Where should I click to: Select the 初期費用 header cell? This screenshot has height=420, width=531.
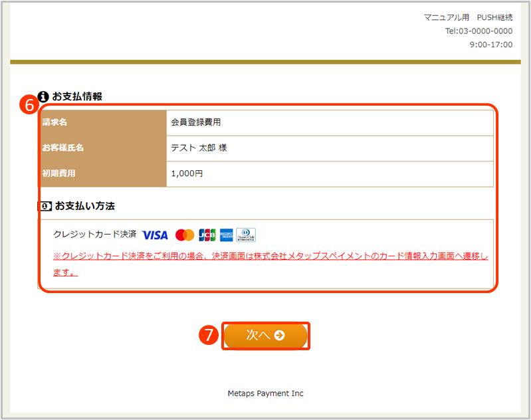pyautogui.click(x=103, y=173)
